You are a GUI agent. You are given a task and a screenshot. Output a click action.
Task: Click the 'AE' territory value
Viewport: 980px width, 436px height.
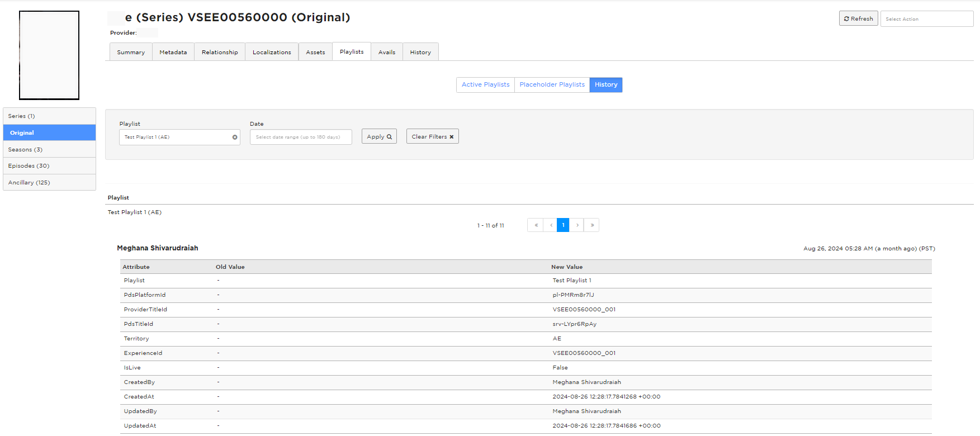click(557, 339)
